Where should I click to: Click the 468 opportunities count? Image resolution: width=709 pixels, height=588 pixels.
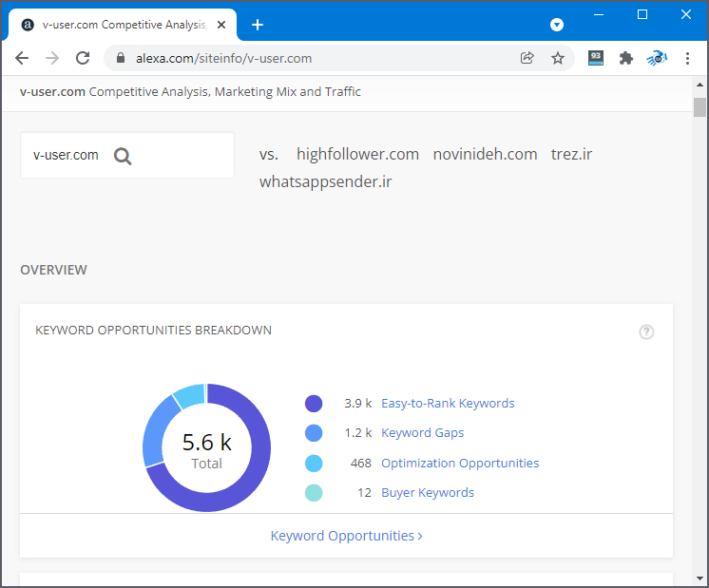click(361, 464)
